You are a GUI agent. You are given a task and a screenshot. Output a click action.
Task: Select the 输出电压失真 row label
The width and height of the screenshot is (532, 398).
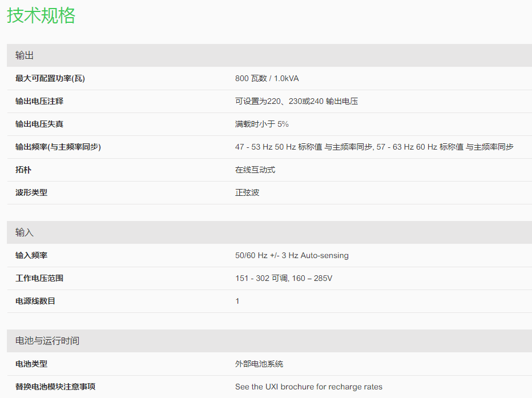pos(39,124)
